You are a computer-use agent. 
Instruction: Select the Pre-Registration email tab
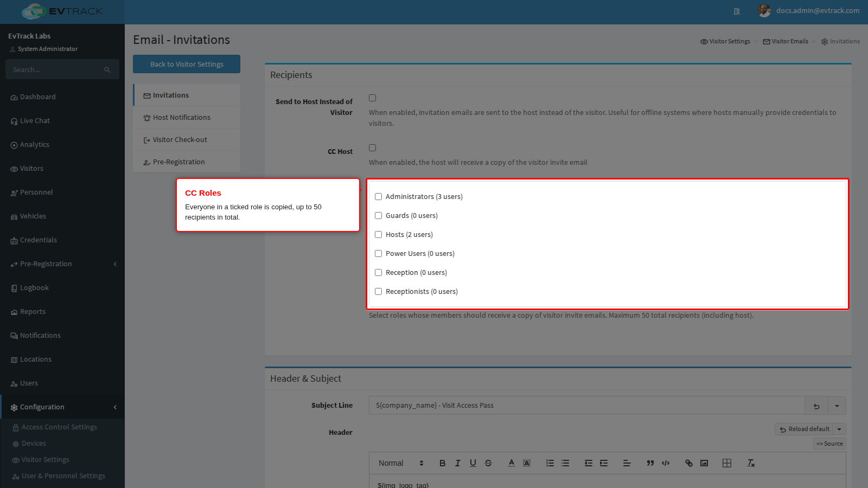[187, 162]
